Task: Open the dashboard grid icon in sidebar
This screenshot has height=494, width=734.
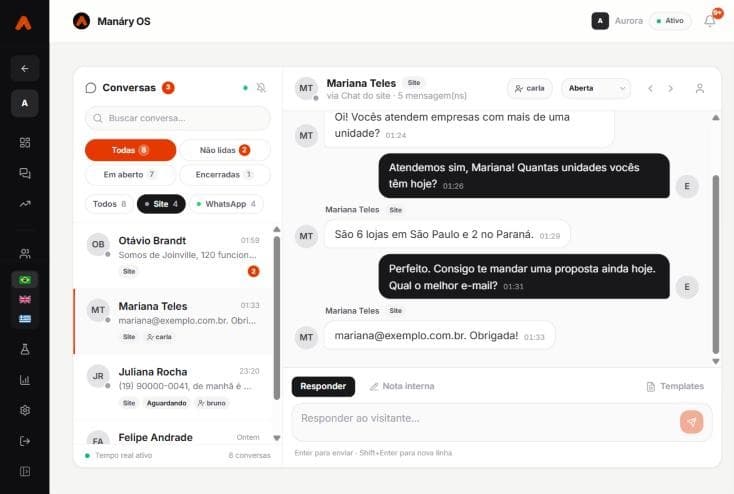Action: 25,142
